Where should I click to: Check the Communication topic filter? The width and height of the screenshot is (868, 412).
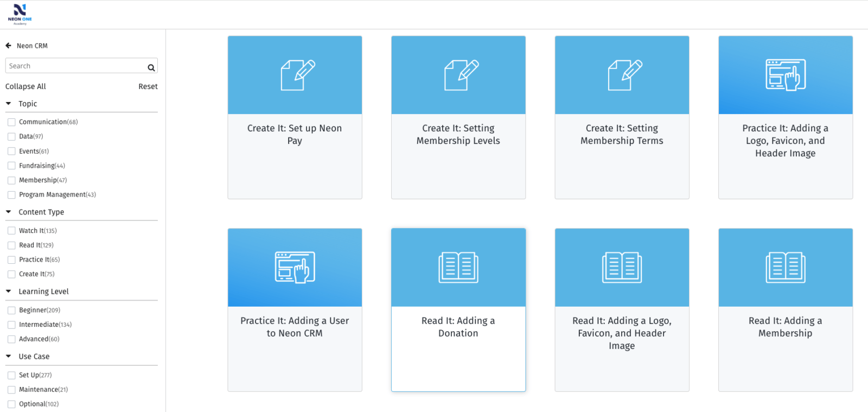pos(11,122)
